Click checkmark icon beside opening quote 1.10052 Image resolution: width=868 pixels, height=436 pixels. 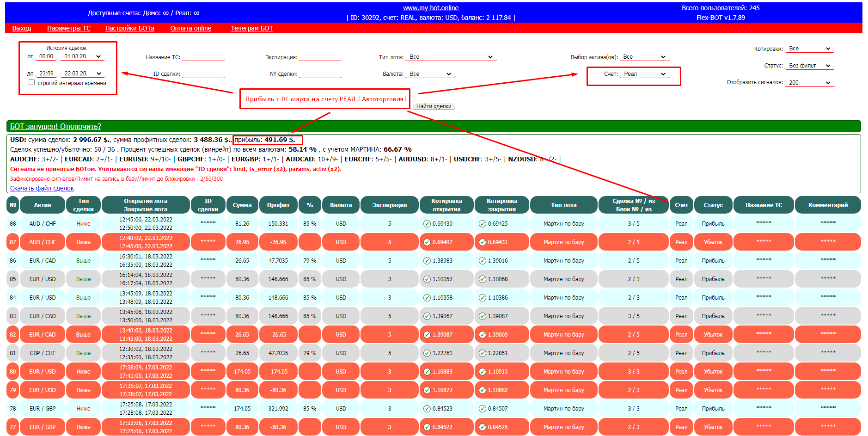(x=427, y=279)
